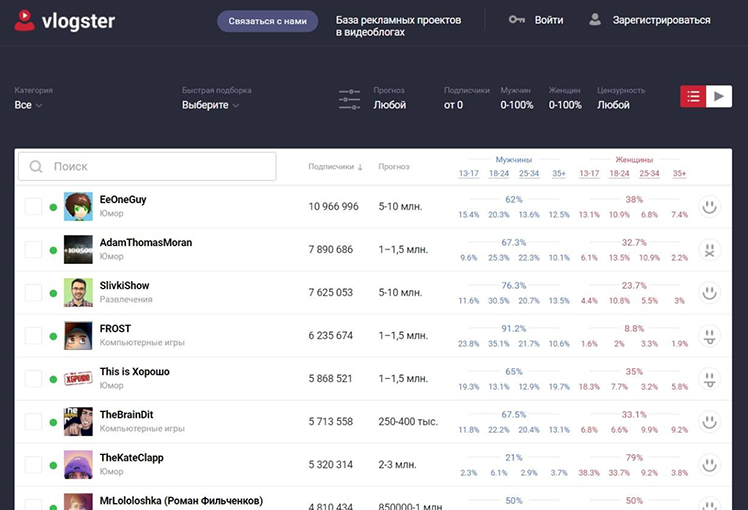Open the Мужчин filter 0-100%
The height and width of the screenshot is (510, 748).
click(517, 105)
